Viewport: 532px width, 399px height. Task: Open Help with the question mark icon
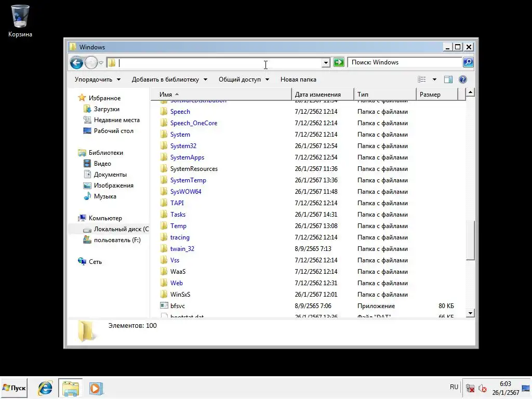coord(463,79)
